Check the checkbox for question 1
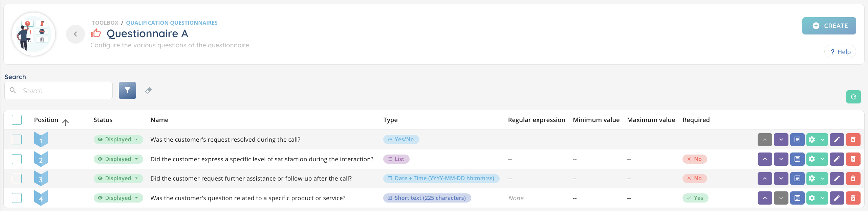 coord(17,139)
